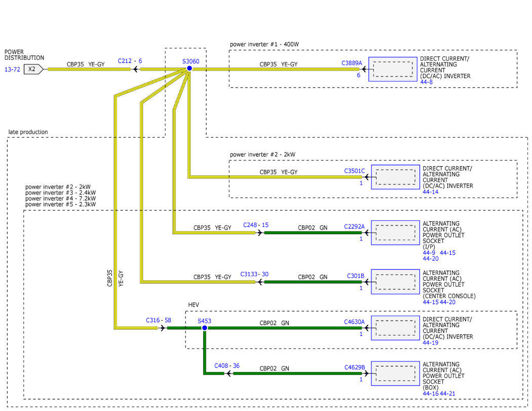532x411 pixels.
Task: Click the C4630A HEV inverter component box
Action: 396,328
